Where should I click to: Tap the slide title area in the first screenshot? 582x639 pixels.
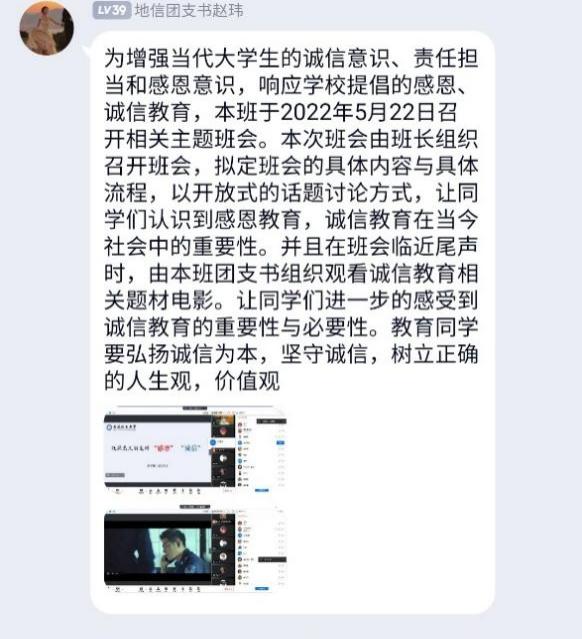point(157,448)
